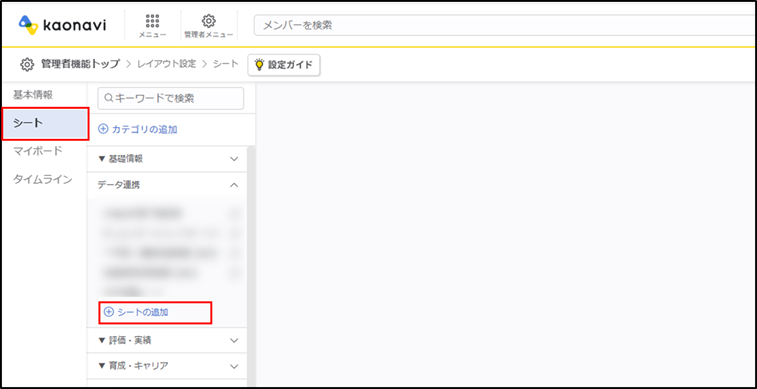Go to 管理者機能トップ breadcrumb
Screen dimensions: 757x389
click(x=80, y=64)
